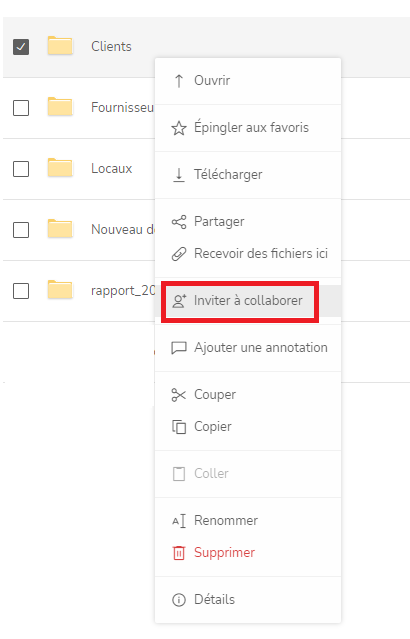Viewport: 410px width, 639px height.
Task: Tick the Locaux folder checkbox
Action: (x=21, y=169)
